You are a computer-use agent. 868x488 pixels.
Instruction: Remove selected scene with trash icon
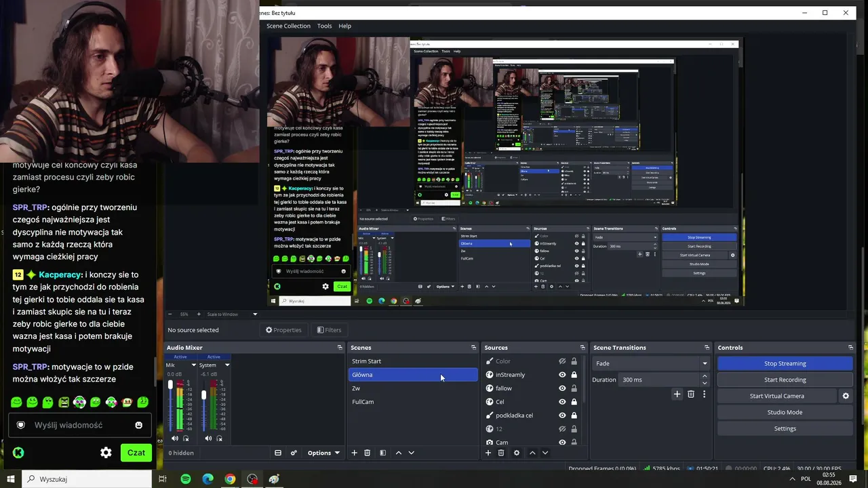(368, 453)
